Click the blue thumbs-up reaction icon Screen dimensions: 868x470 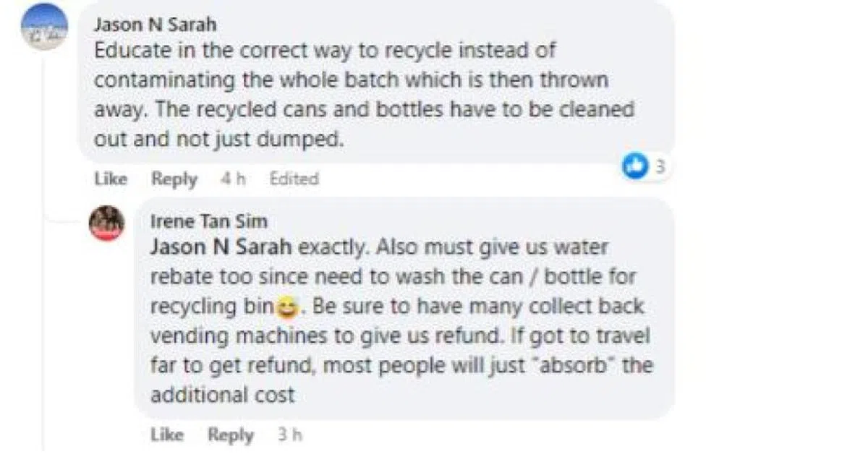[634, 167]
